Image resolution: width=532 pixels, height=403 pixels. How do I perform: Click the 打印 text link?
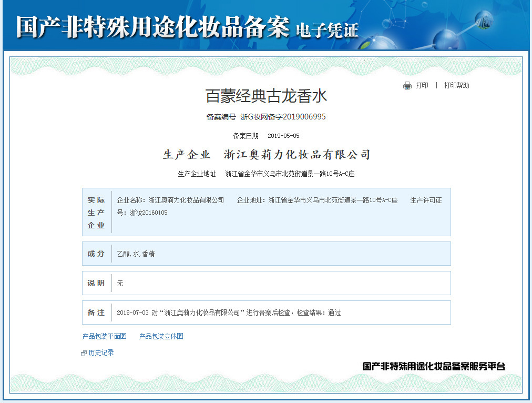422,85
